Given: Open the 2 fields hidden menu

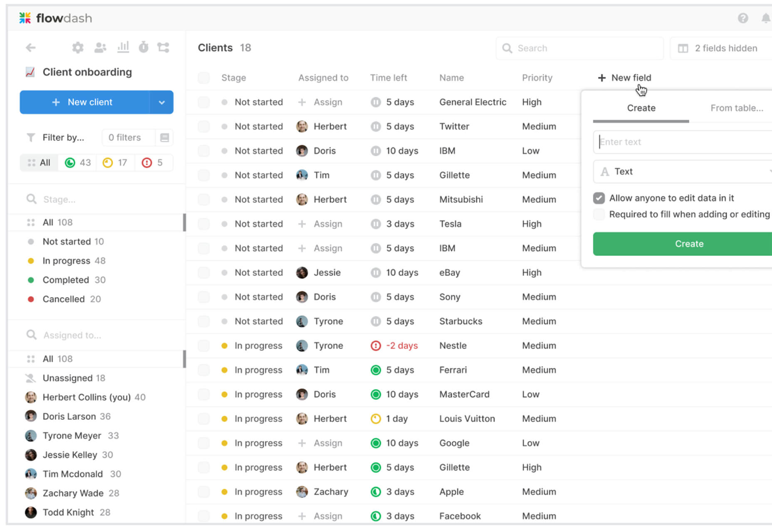Looking at the screenshot, I should [x=721, y=48].
